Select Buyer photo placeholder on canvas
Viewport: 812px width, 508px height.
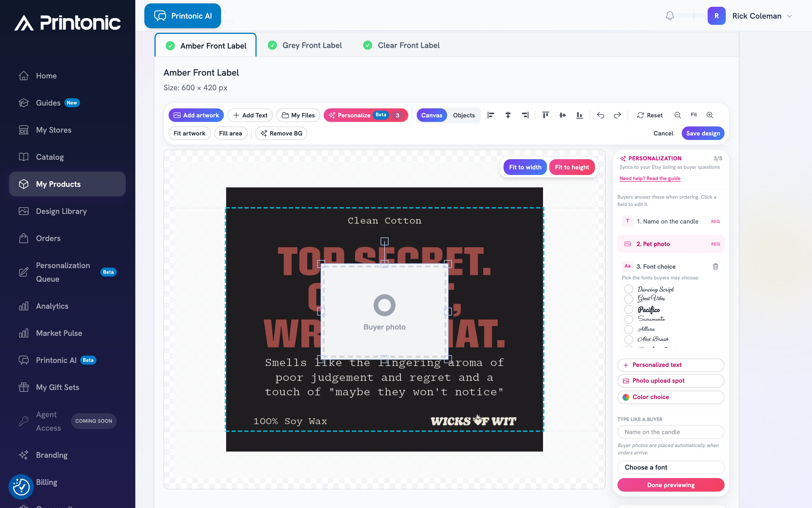click(x=385, y=312)
